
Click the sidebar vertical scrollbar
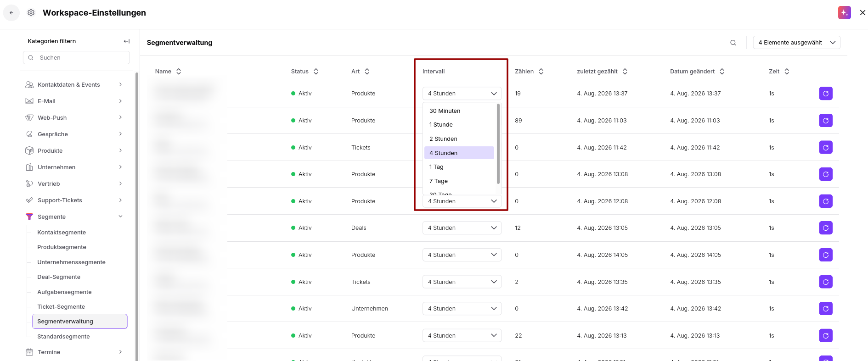137,217
